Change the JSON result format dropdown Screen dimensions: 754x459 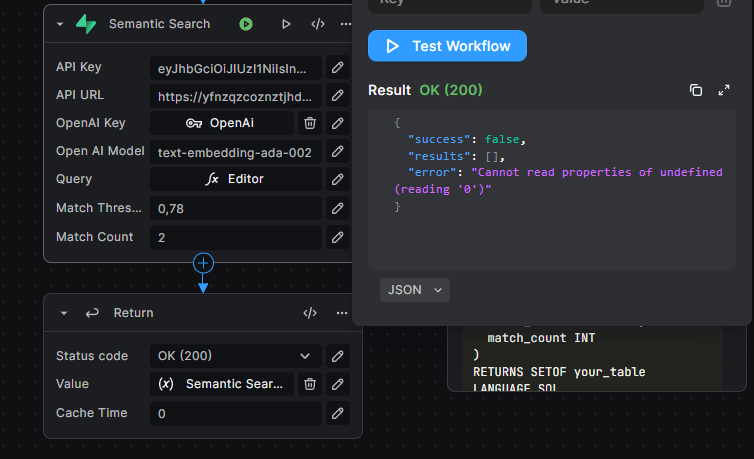(x=414, y=290)
